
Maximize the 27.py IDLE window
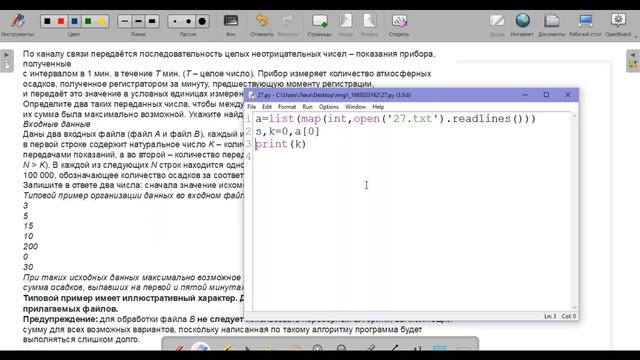point(546,95)
